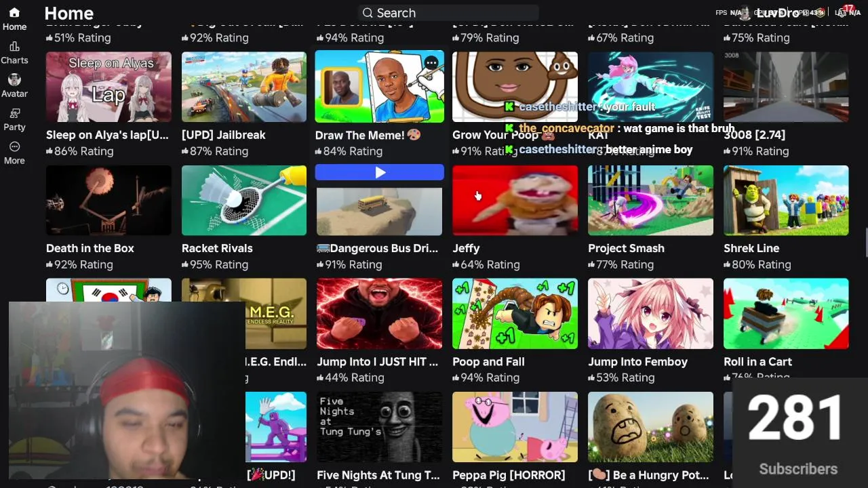Click the 'Project Smash' title
Viewport: 868px width, 488px height.
coord(626,248)
